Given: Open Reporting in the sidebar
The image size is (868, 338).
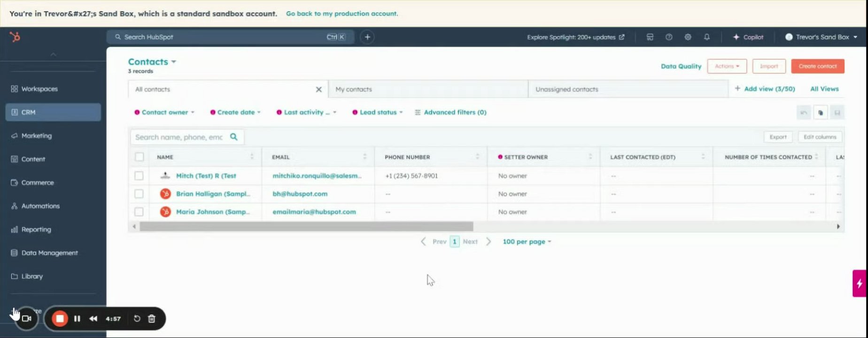Looking at the screenshot, I should click(53, 230).
